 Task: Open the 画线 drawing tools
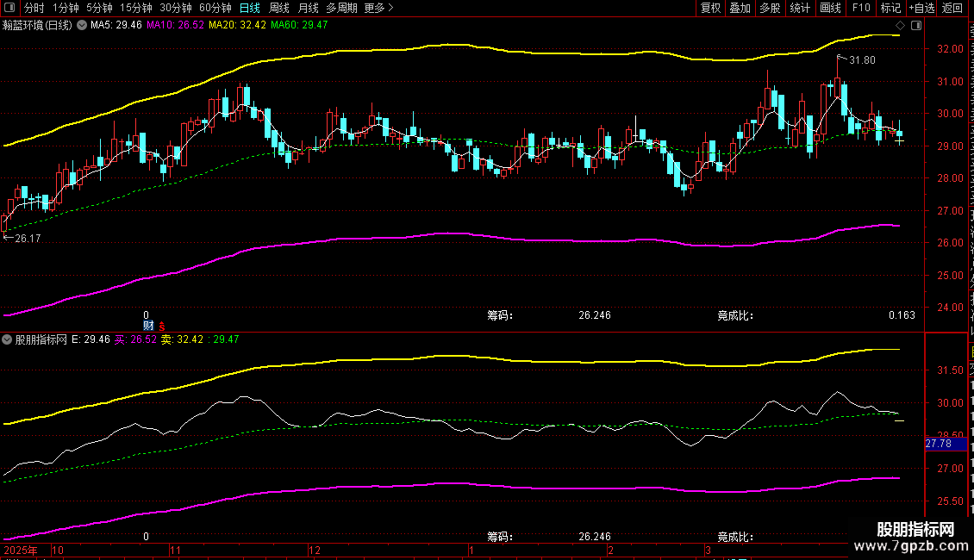831,8
